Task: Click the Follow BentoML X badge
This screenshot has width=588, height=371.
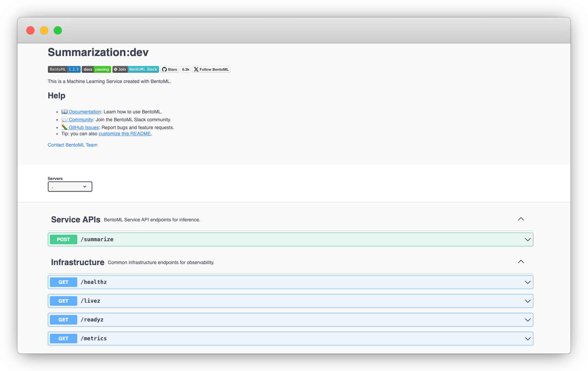Action: (211, 69)
